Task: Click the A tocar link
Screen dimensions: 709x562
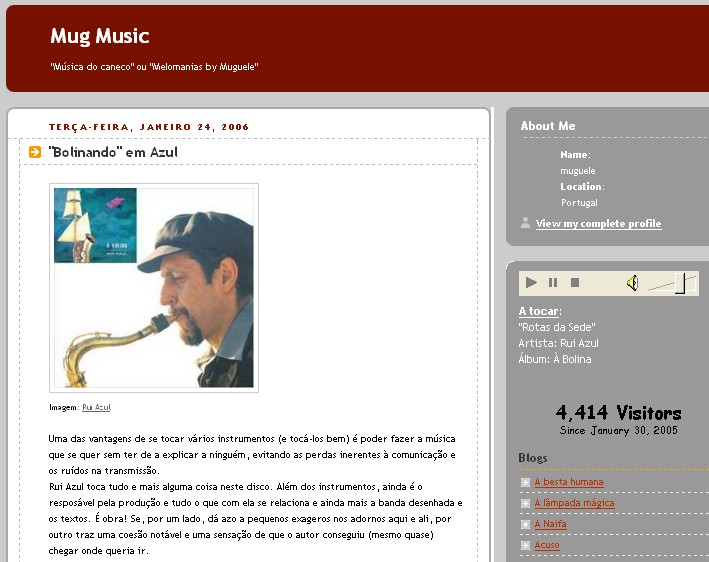Action: [x=539, y=311]
